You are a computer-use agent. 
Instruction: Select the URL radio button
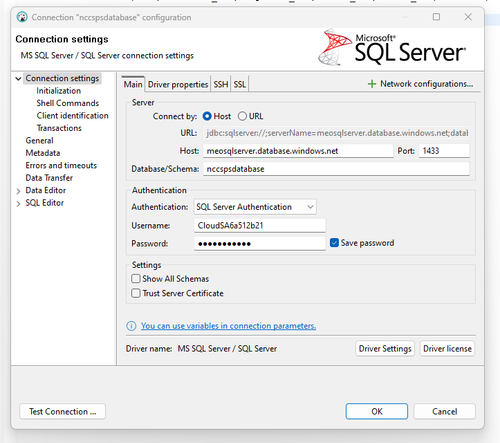(242, 116)
